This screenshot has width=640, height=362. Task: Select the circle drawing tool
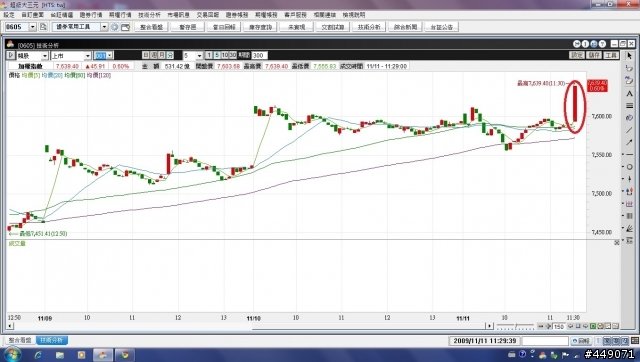(630, 167)
